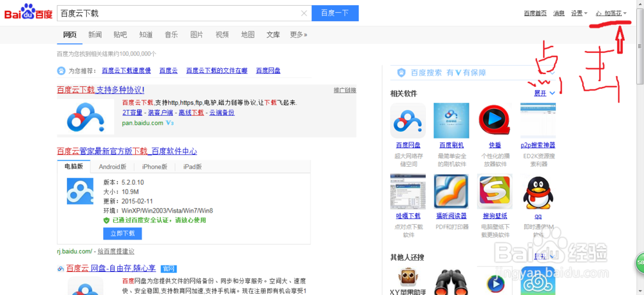Open the 消息 link

(x=559, y=13)
